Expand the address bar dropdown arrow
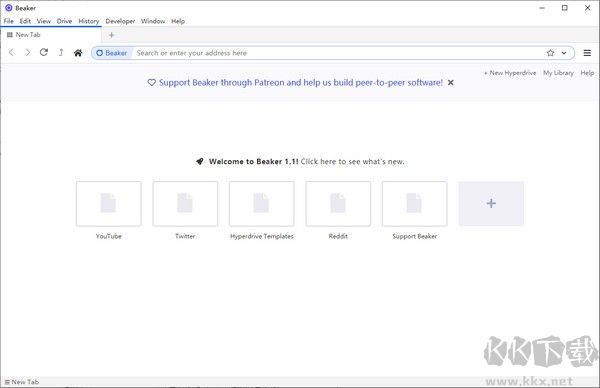 click(x=564, y=53)
